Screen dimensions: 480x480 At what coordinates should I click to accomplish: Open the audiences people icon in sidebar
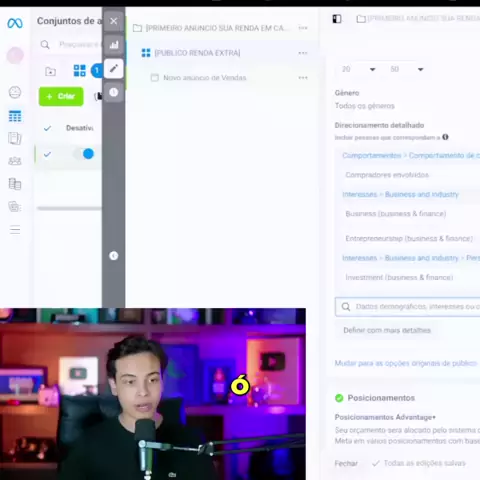pos(15,161)
